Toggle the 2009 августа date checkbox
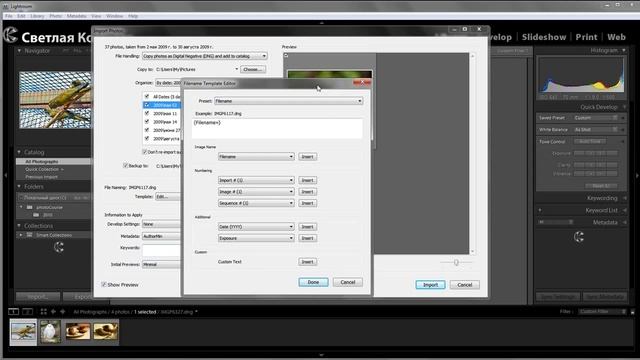This screenshot has width=640, height=360. [147, 138]
